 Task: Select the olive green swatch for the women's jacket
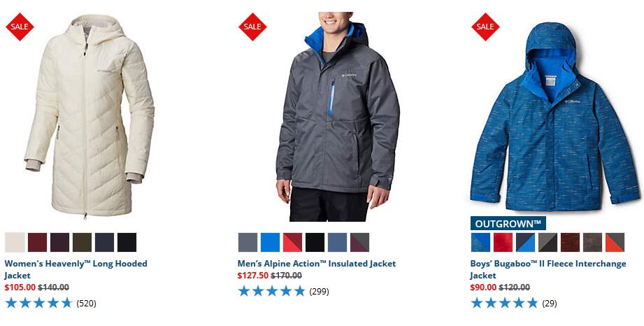pyautogui.click(x=82, y=242)
